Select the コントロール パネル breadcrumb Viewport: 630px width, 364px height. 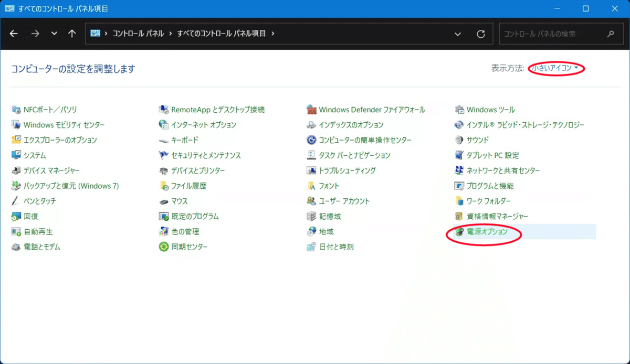pos(138,34)
